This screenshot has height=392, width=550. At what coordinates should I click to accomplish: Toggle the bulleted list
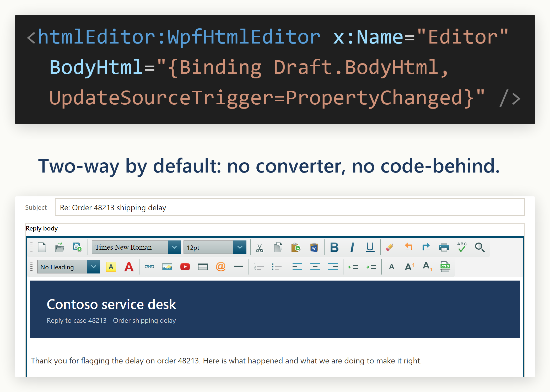(x=277, y=267)
